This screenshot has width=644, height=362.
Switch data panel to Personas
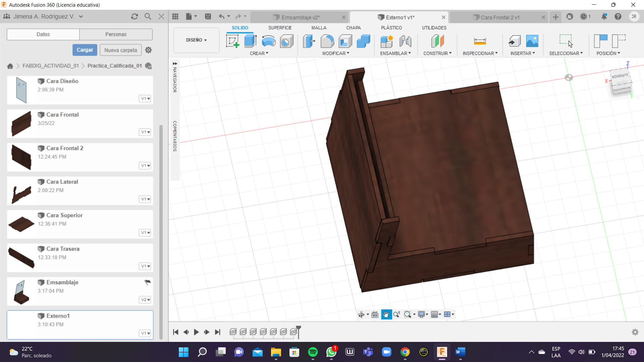click(116, 34)
